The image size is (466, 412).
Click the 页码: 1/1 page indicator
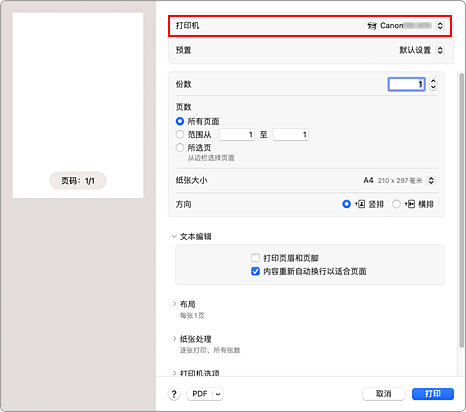pyautogui.click(x=78, y=181)
